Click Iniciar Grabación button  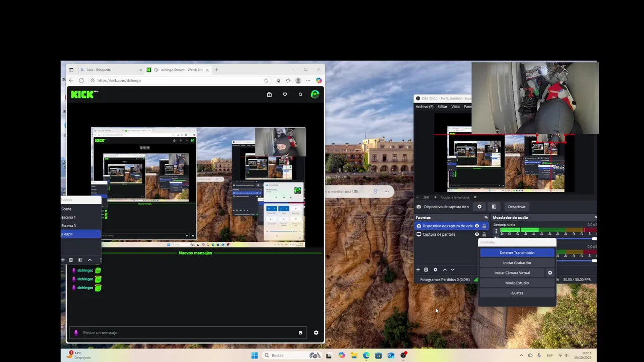click(x=517, y=263)
